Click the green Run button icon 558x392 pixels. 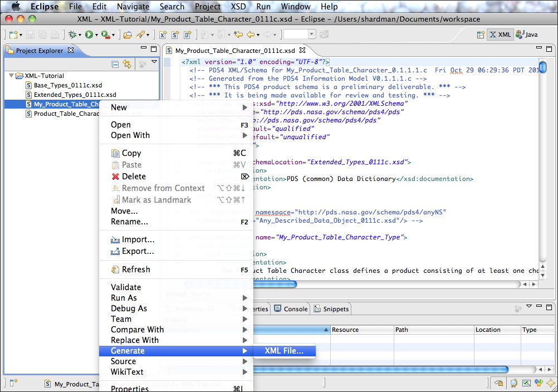pyautogui.click(x=89, y=35)
